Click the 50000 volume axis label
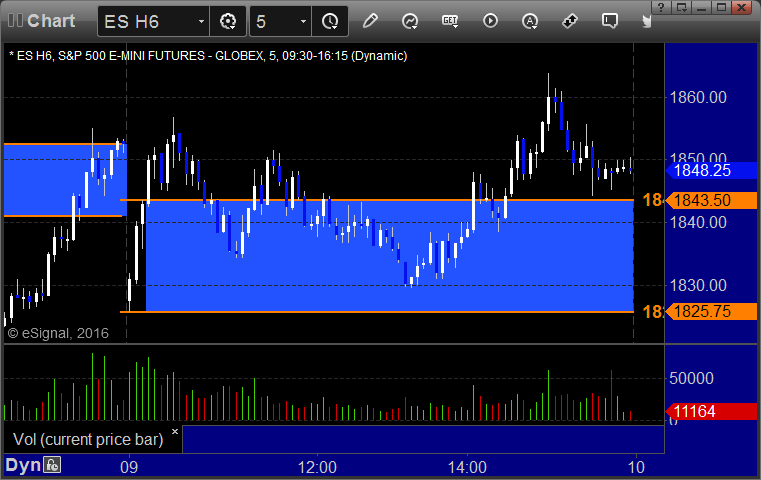 [691, 378]
